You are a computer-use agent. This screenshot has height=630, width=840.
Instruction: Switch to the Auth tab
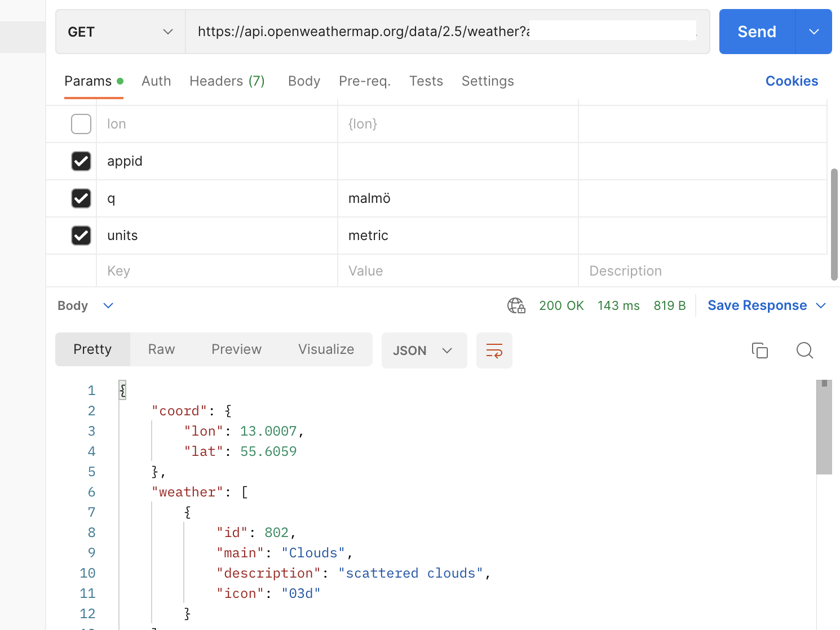[x=156, y=81]
